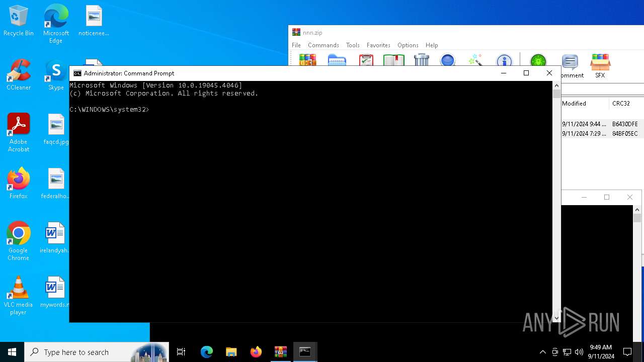This screenshot has height=362, width=644.
Task: Click the Command Prompt vertical scrollbar thumb
Action: pos(556,94)
